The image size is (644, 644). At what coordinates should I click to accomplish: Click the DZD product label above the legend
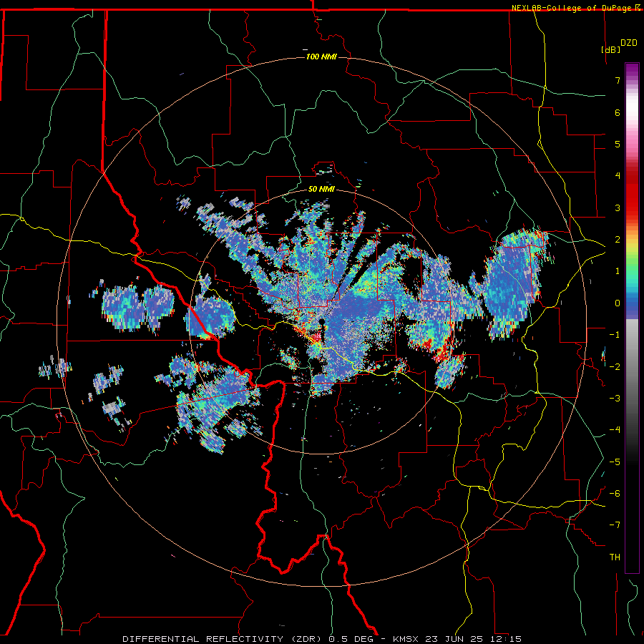pyautogui.click(x=629, y=43)
